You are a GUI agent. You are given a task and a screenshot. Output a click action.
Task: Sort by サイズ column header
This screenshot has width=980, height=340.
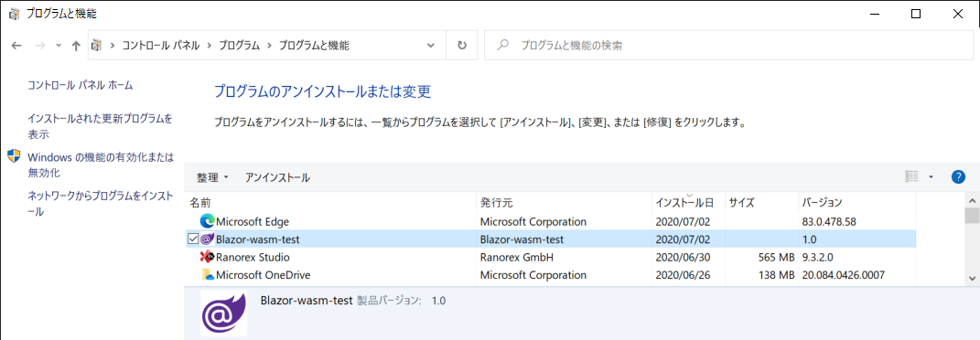point(762,203)
